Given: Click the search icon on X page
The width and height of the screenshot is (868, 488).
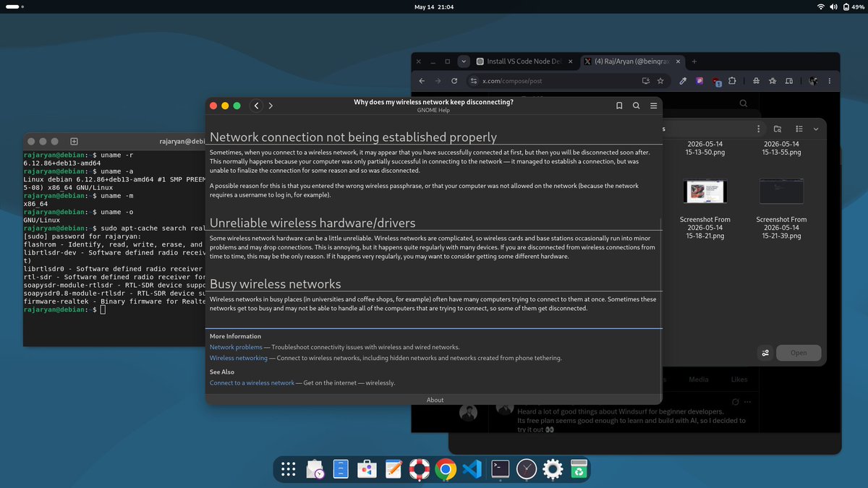Looking at the screenshot, I should pos(744,104).
